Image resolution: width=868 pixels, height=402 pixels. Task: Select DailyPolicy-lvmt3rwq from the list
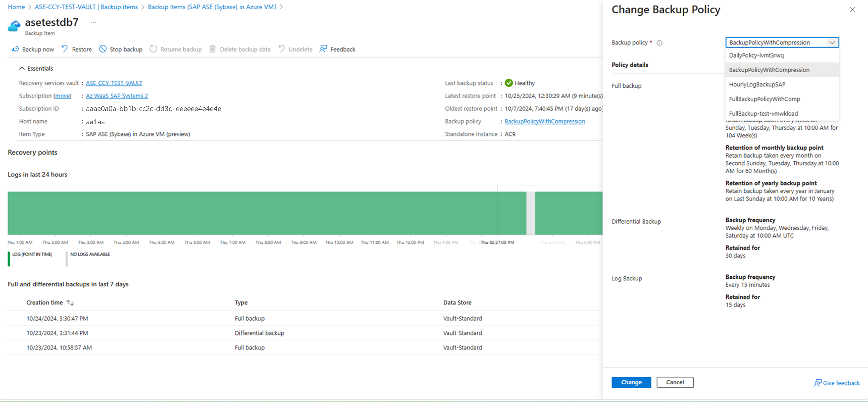pos(756,55)
